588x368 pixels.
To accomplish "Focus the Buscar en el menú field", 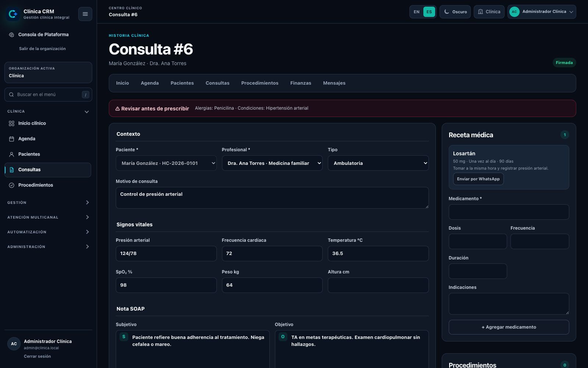I will [48, 95].
